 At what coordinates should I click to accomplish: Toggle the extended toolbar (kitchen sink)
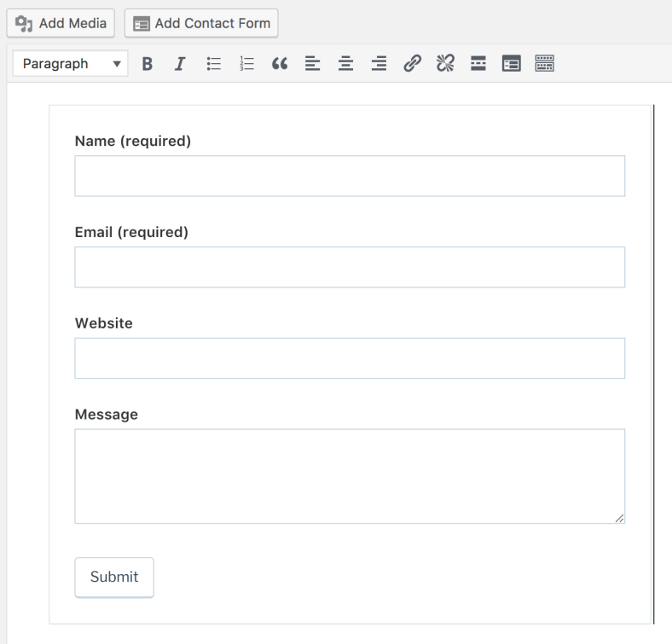point(544,65)
